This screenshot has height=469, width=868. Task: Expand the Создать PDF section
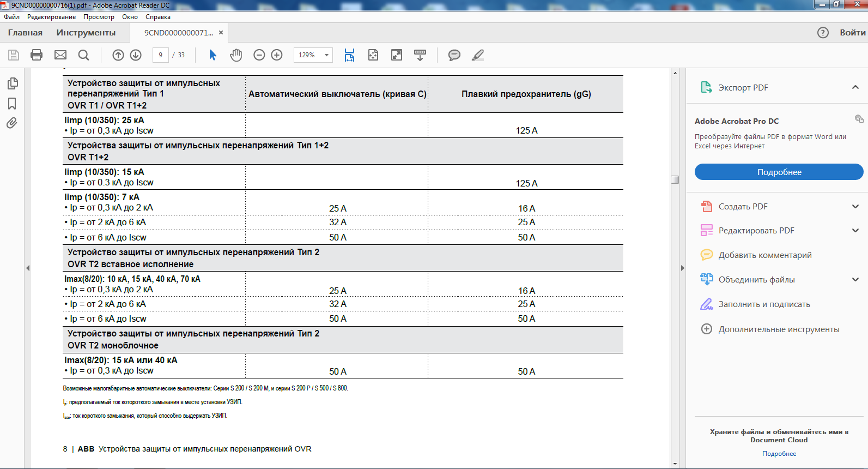(855, 207)
